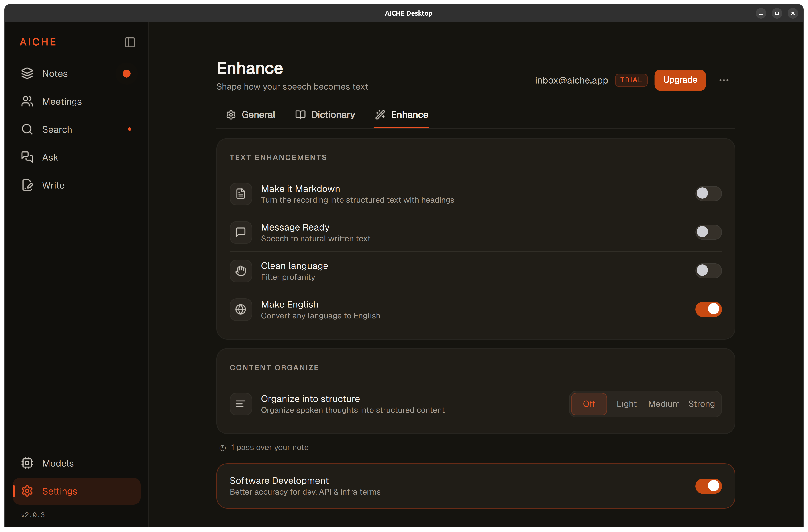Click the TEXT ENHANCEMENTS heading
This screenshot has height=532, width=808.
coord(278,157)
